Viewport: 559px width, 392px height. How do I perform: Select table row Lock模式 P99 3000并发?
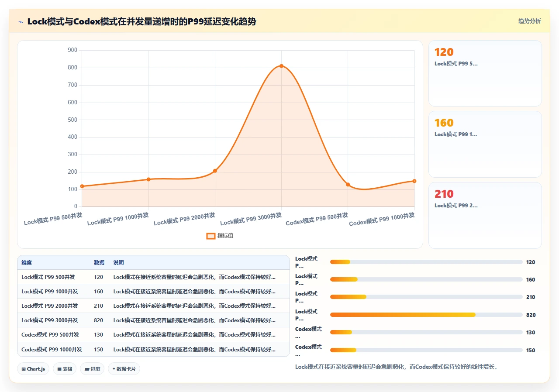click(153, 320)
